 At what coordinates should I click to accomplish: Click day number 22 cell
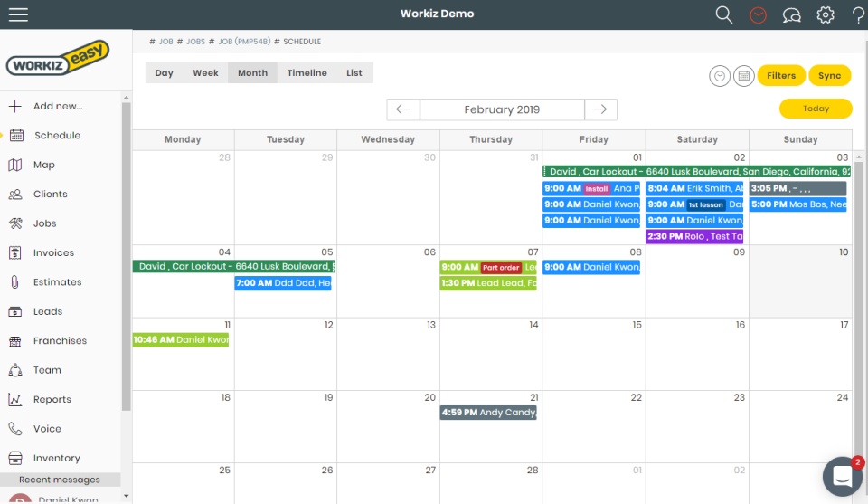pos(593,426)
